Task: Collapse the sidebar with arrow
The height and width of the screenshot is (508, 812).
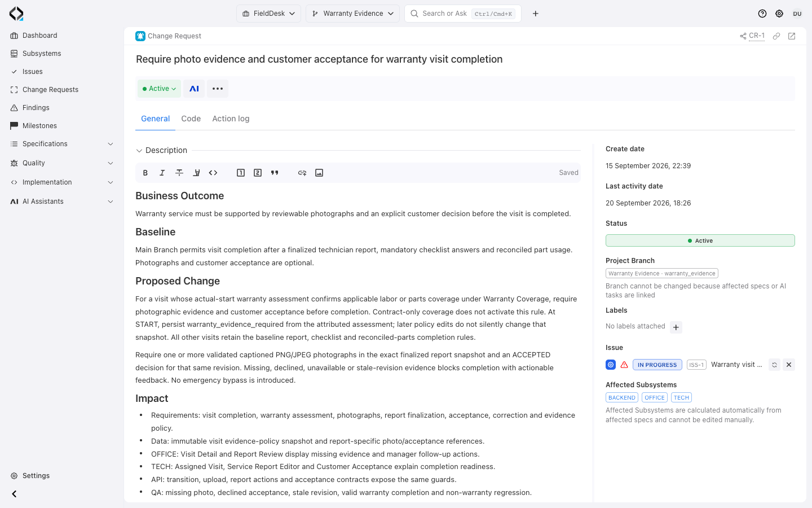Action: click(x=14, y=494)
